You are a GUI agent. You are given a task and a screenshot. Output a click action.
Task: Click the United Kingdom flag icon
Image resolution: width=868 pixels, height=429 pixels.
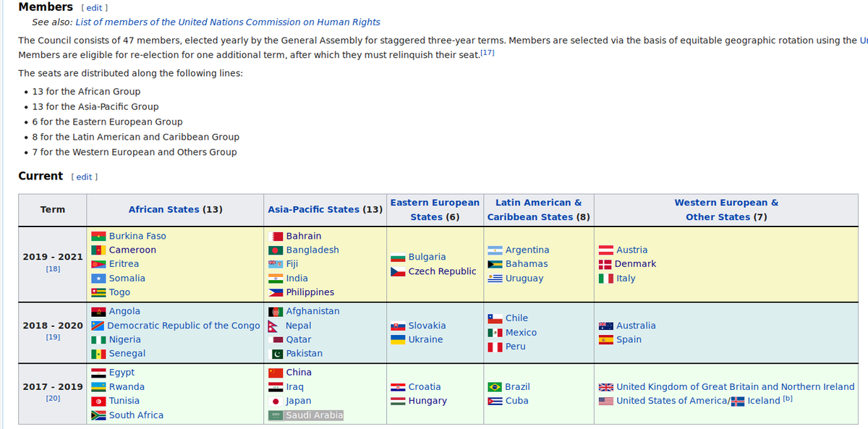click(x=606, y=387)
